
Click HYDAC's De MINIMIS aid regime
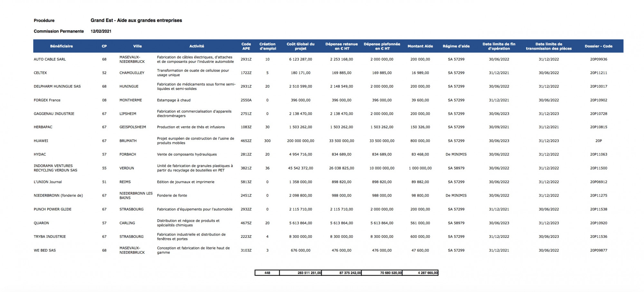click(x=456, y=154)
